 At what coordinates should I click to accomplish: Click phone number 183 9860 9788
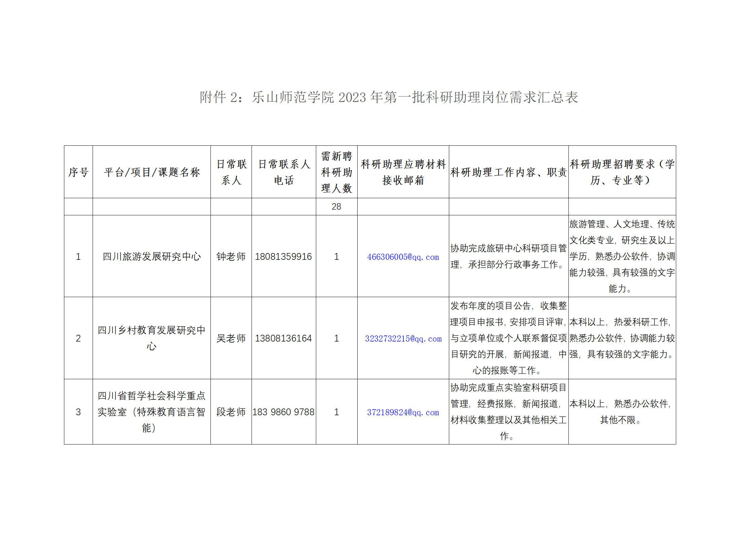click(x=284, y=412)
